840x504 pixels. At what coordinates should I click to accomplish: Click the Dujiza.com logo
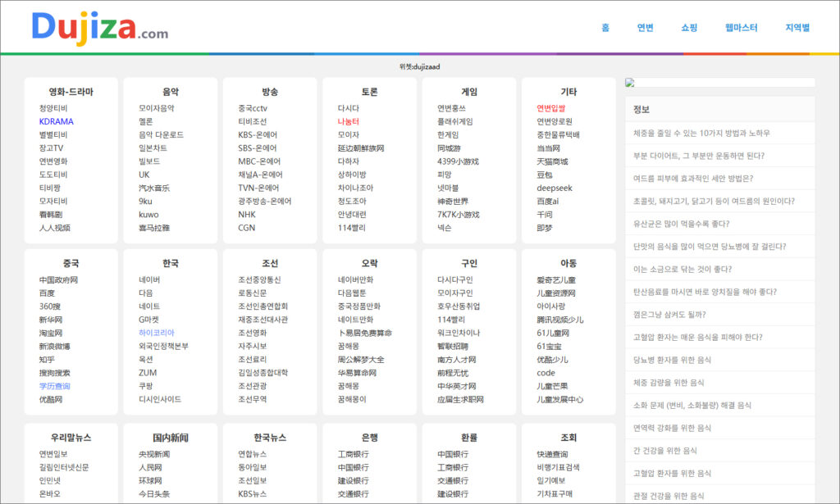[99, 28]
